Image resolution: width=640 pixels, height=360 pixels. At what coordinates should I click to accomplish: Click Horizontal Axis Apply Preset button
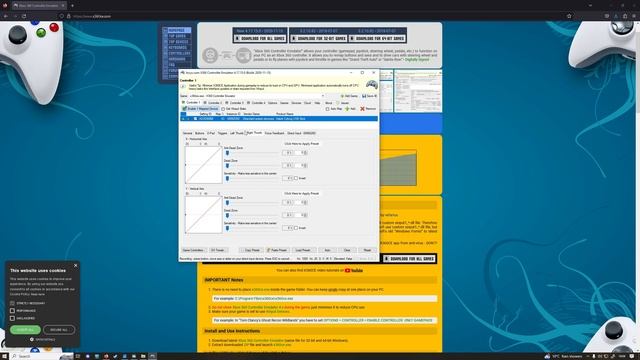coord(301,144)
